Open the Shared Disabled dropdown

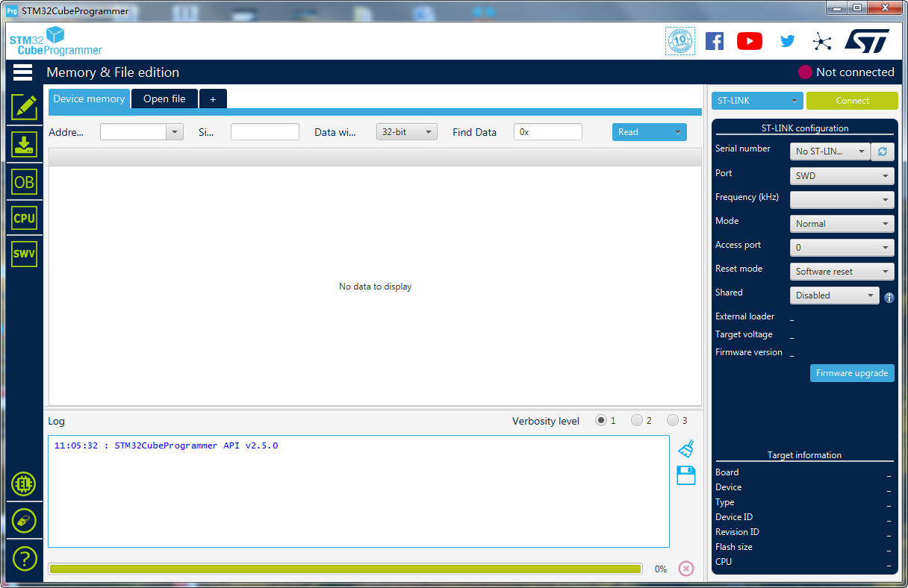tap(835, 295)
